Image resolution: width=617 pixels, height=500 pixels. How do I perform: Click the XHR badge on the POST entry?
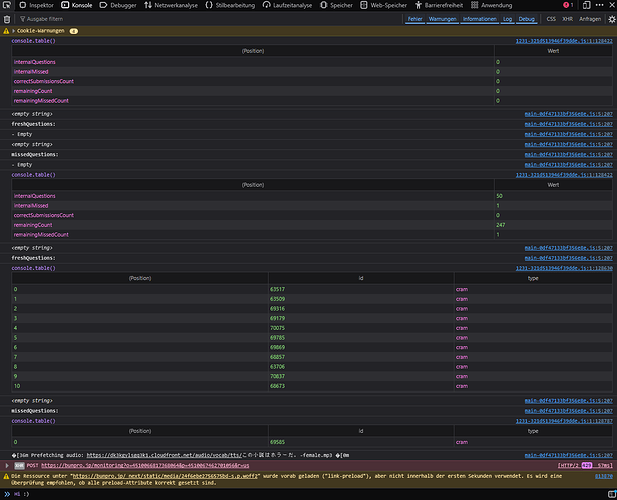19,465
